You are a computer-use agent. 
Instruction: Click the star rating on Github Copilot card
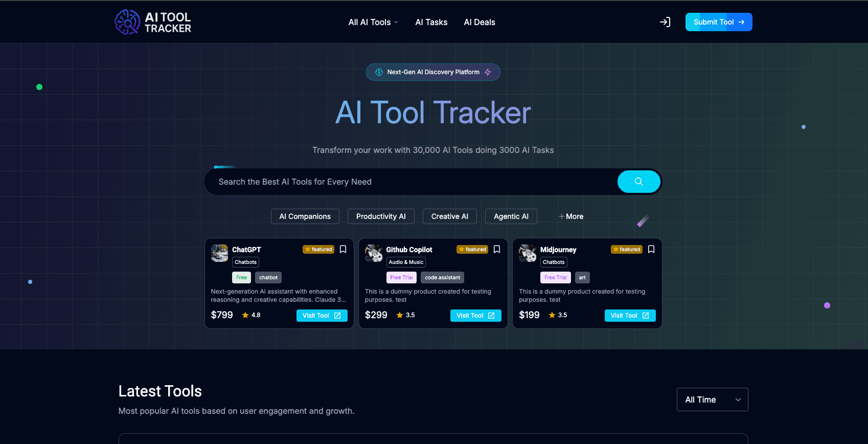[405, 315]
